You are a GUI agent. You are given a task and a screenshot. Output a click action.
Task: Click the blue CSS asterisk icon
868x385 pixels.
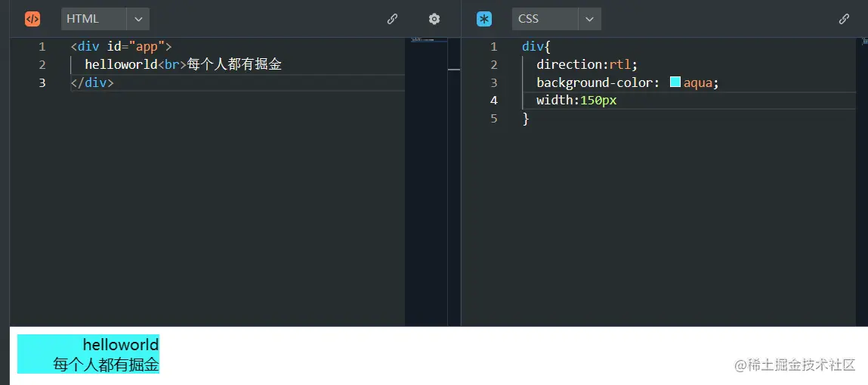click(x=484, y=19)
